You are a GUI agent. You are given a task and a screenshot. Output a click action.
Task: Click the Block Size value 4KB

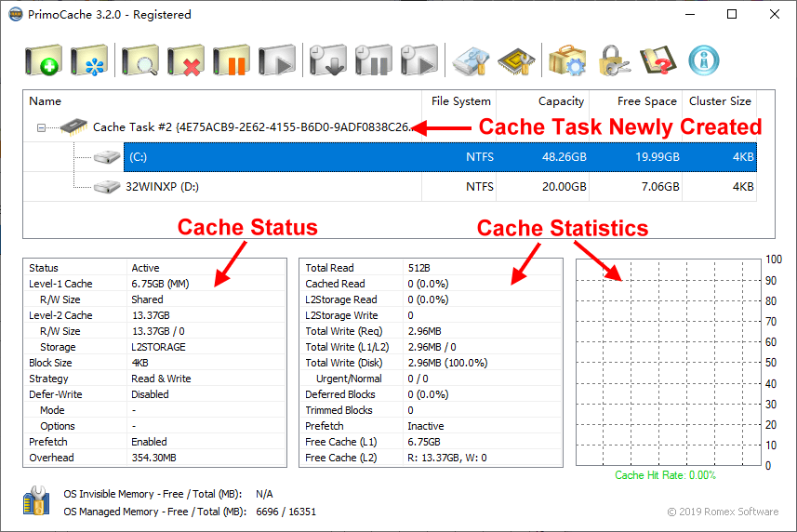pos(139,363)
